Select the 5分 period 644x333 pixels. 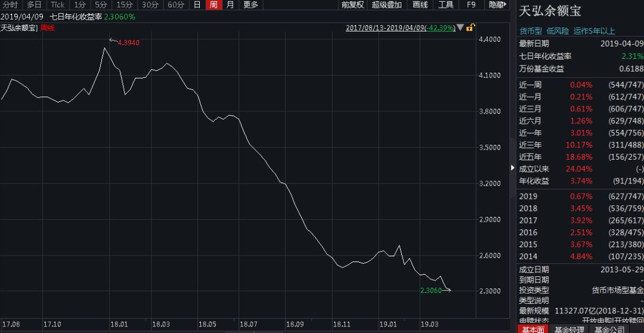[x=101, y=5]
